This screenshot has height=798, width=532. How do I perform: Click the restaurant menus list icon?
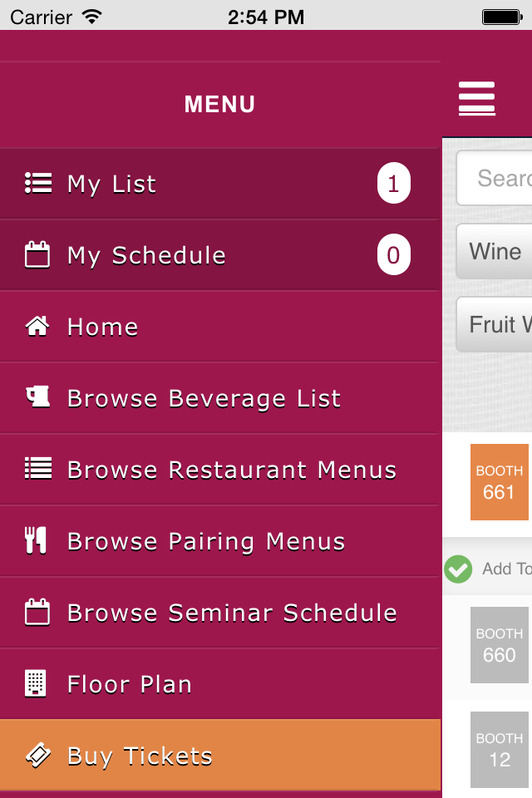[x=37, y=470]
